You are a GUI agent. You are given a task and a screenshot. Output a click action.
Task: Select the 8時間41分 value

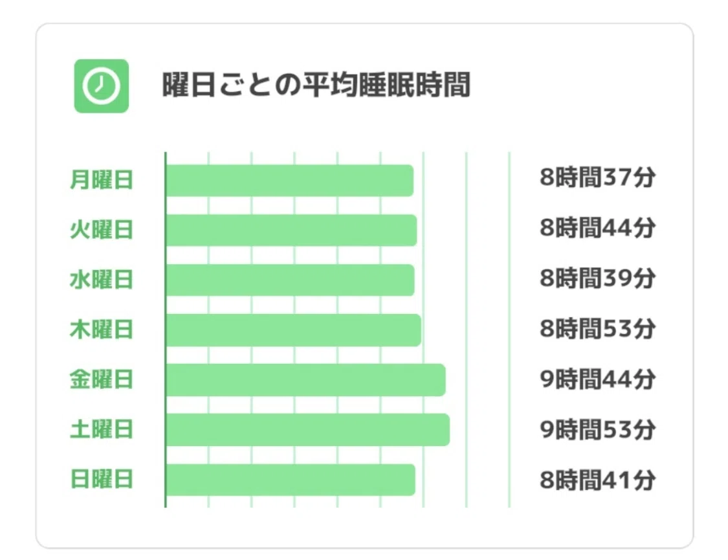(x=597, y=480)
